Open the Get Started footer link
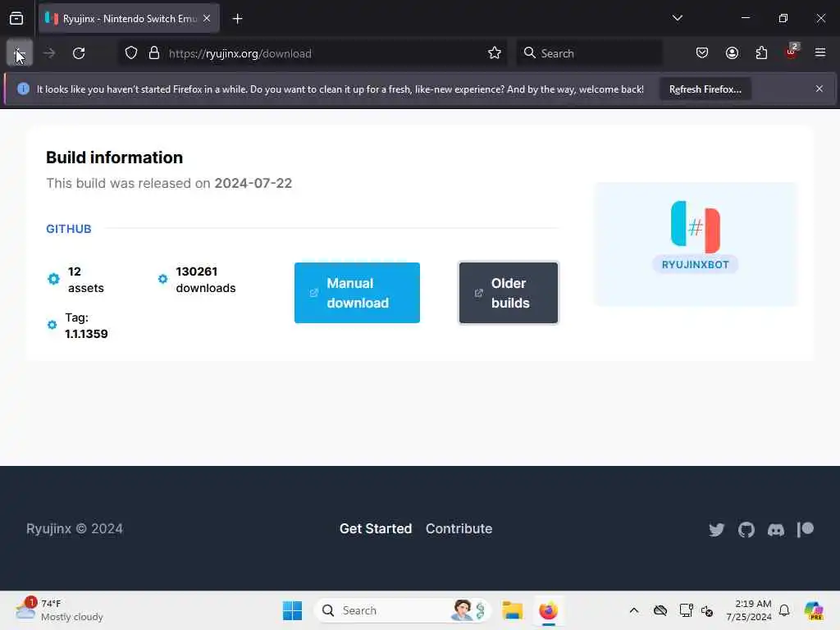The width and height of the screenshot is (840, 630). click(x=376, y=529)
